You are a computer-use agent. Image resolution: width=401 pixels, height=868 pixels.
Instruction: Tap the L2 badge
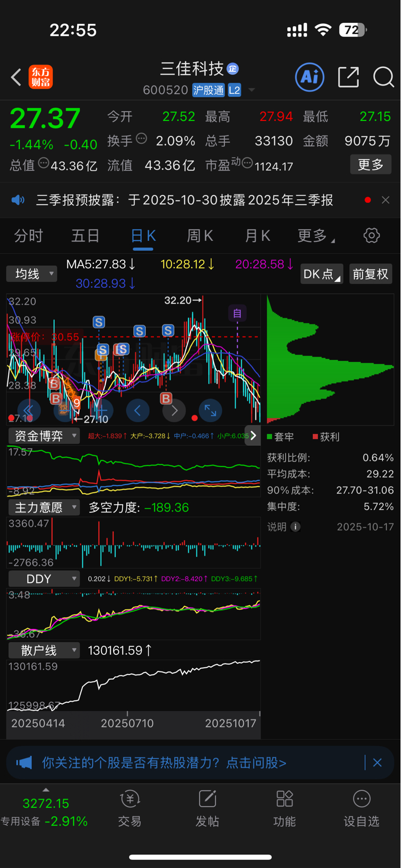235,90
